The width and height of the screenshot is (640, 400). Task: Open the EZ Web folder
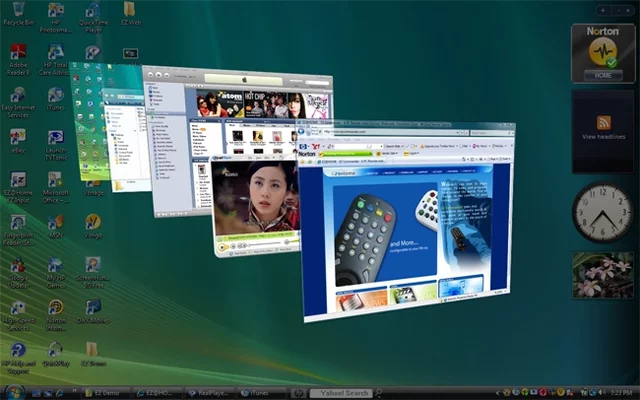point(131,13)
